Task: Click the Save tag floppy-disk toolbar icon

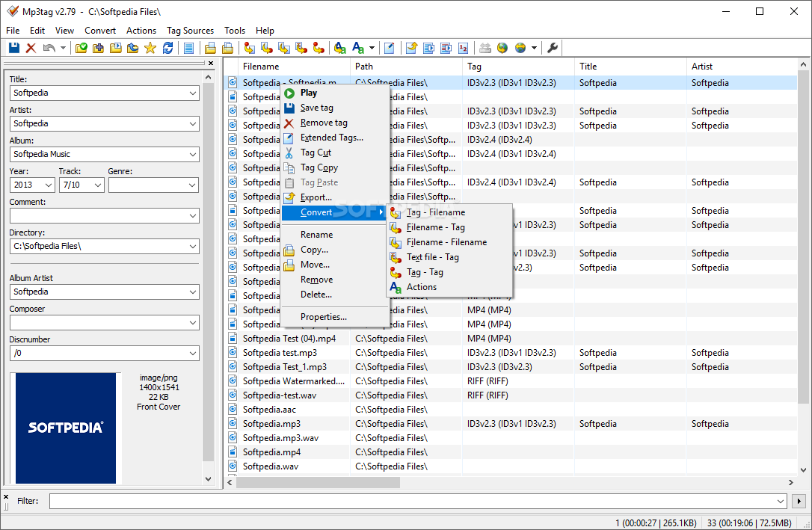Action: point(14,48)
